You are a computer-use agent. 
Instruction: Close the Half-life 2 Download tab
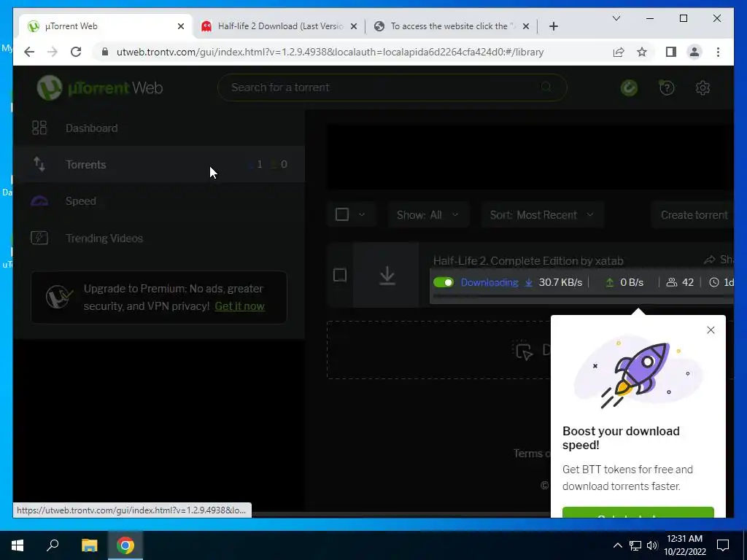point(354,27)
